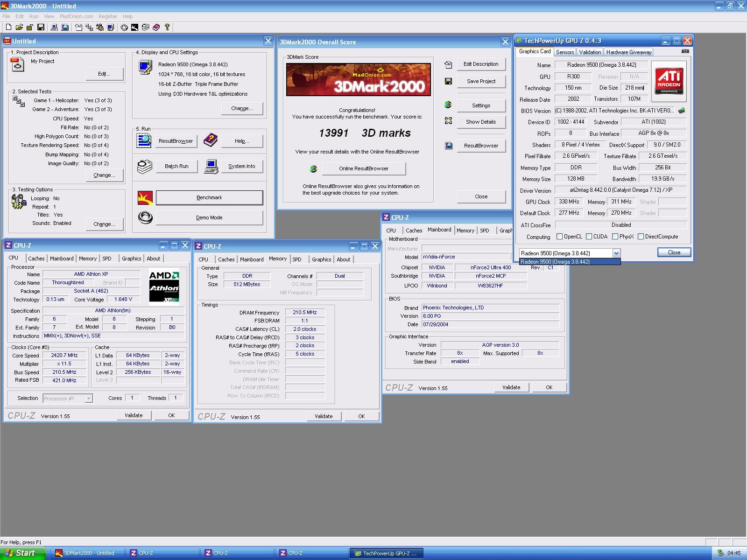Open the Run menu
This screenshot has width=747, height=560.
click(34, 16)
